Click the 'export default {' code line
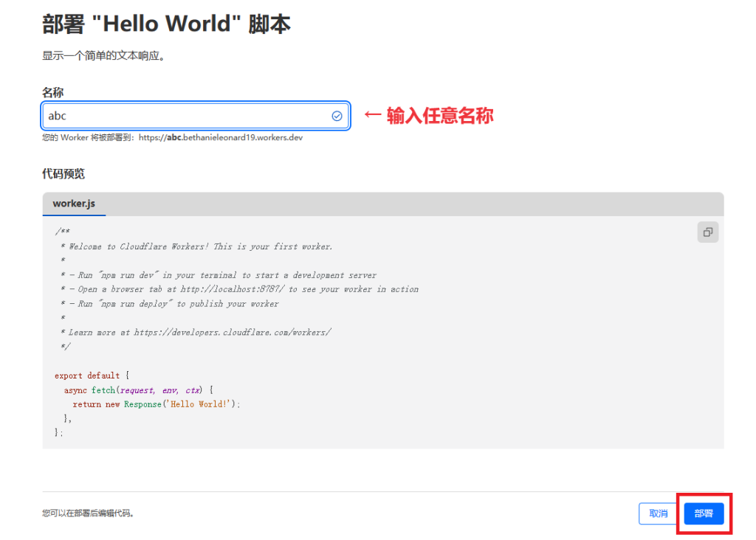 (92, 375)
